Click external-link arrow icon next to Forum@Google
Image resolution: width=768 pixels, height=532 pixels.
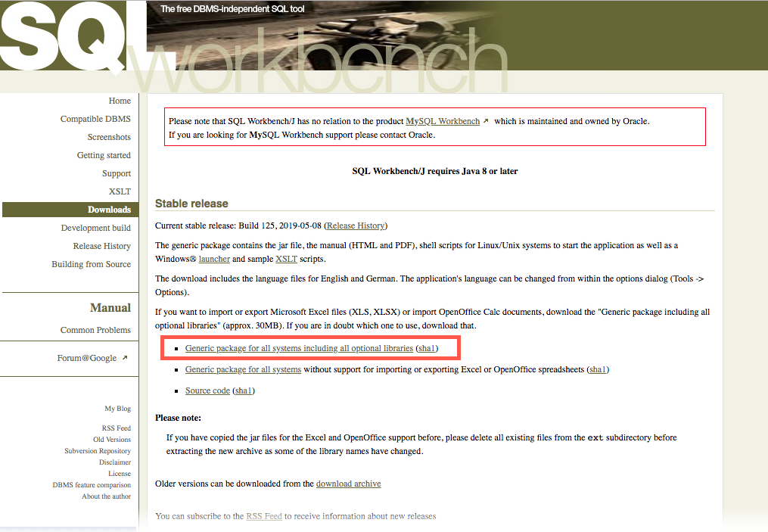[x=125, y=358]
